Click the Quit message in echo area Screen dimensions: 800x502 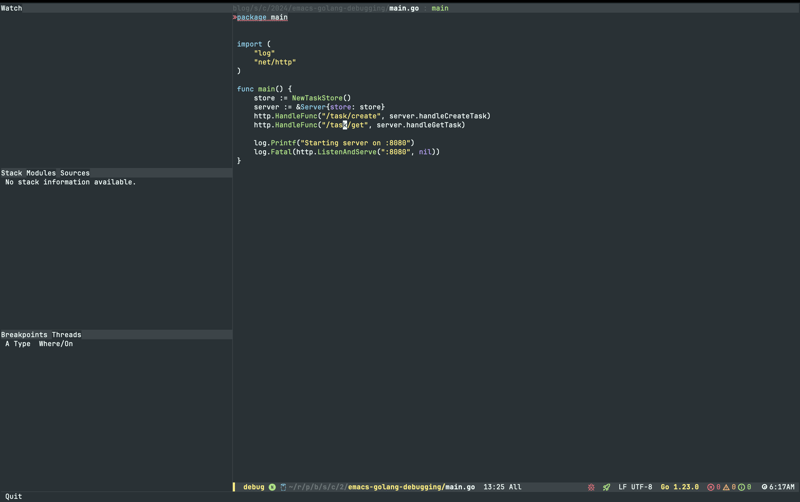coord(13,496)
